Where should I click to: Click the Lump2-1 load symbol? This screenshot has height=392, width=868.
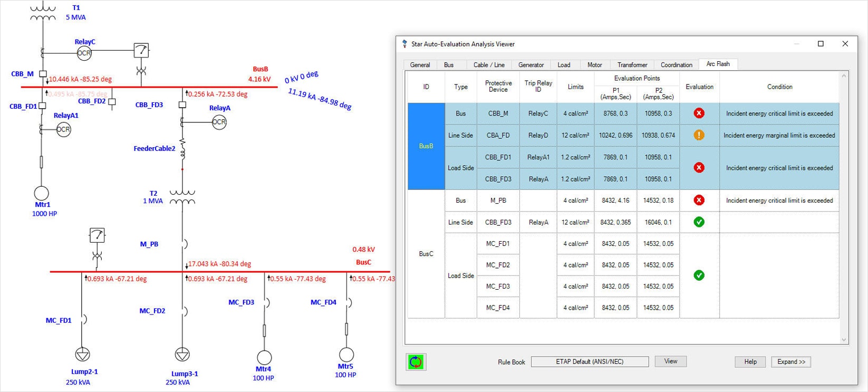pos(82,355)
